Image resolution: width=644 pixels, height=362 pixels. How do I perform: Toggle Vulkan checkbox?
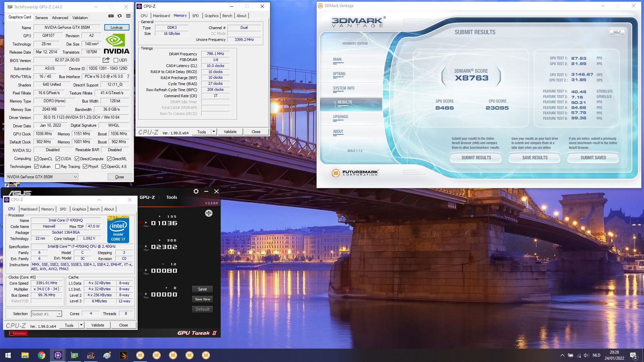point(36,167)
